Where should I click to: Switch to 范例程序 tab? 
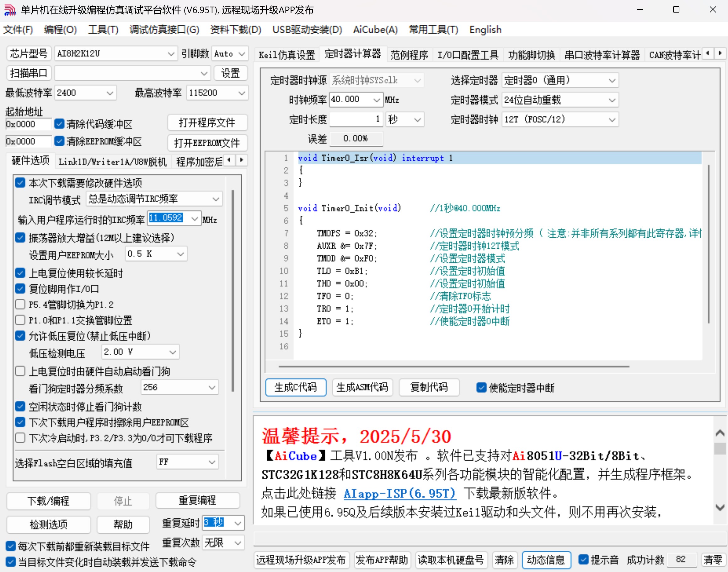[x=409, y=55]
